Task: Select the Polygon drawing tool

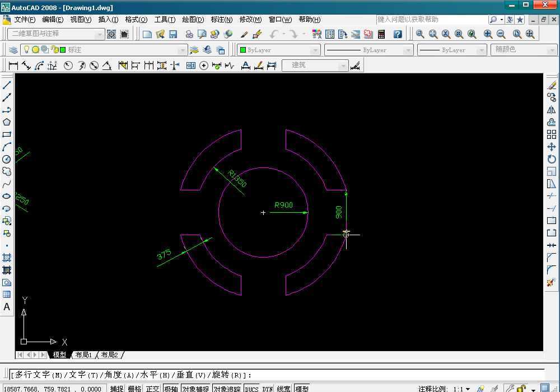Action: [x=7, y=122]
